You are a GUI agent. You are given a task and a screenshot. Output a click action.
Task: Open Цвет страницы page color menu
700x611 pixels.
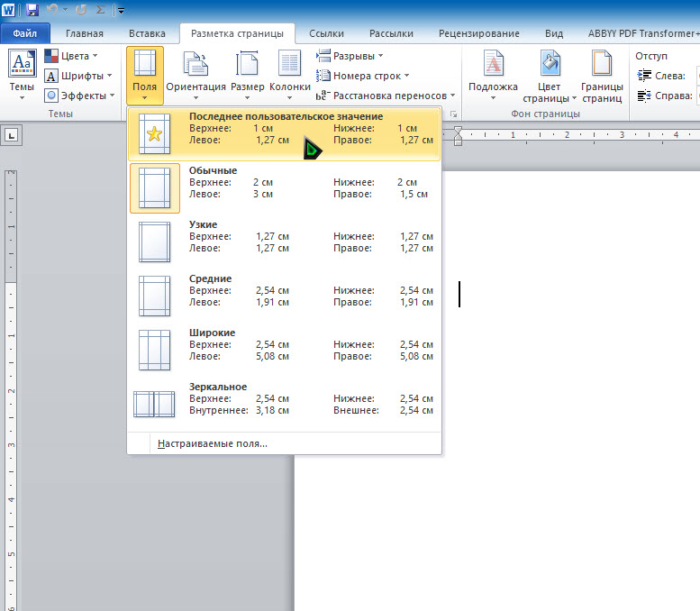click(x=550, y=76)
